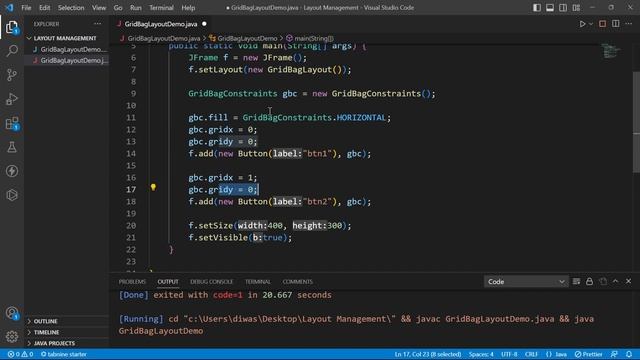Open errors and warnings status item
This screenshot has width=640, height=360.
[20, 354]
